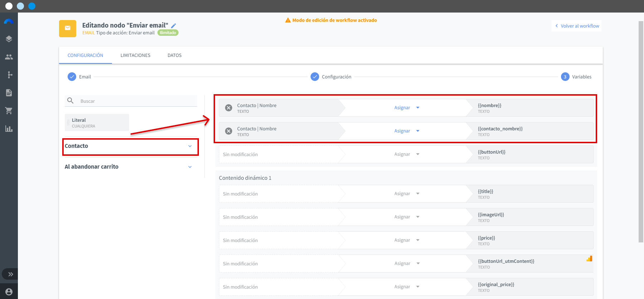Open the user account icon in sidebar
This screenshot has height=299, width=644.
click(x=9, y=292)
